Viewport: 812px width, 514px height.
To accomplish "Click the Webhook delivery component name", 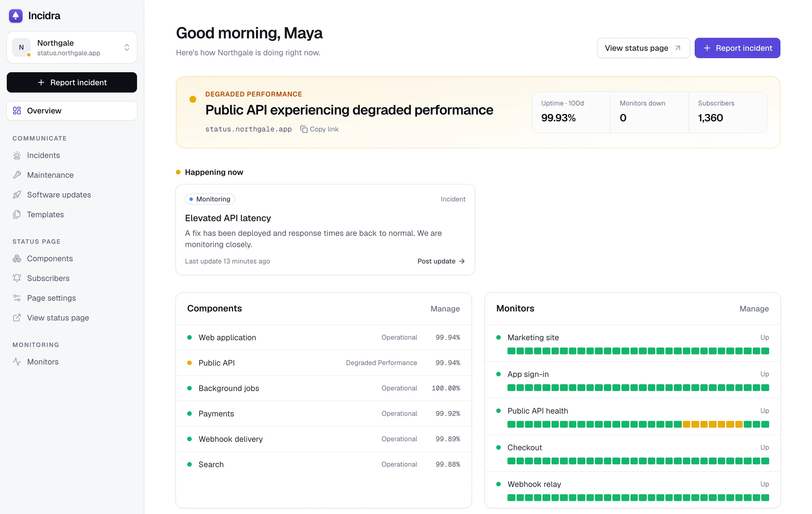I will [230, 439].
